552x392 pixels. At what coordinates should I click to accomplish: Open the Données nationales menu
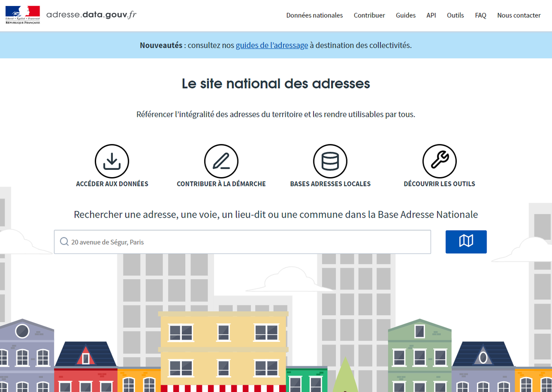tap(315, 15)
